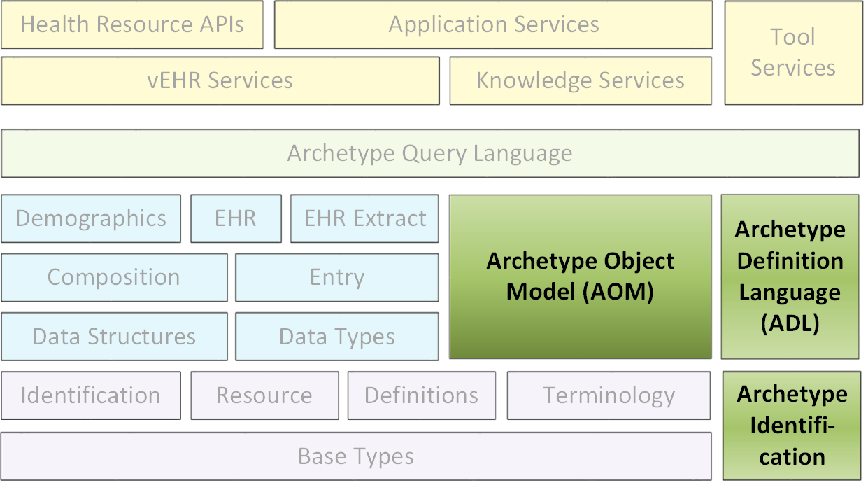Choose the EHR Extract box
The height and width of the screenshot is (485, 868).
tap(364, 218)
